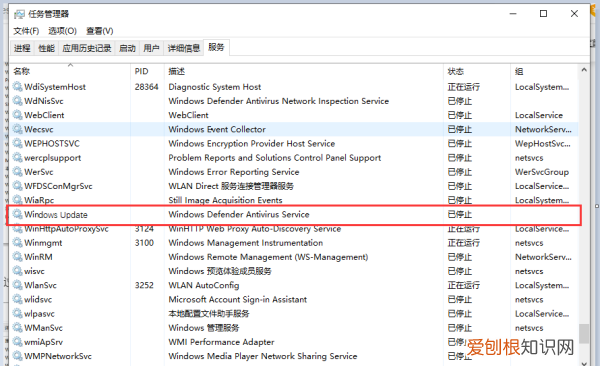Click the Task Manager title bar icon

point(19,14)
